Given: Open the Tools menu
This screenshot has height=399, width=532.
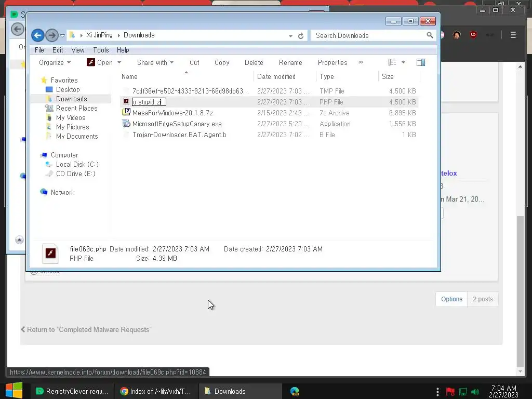Looking at the screenshot, I should [101, 50].
